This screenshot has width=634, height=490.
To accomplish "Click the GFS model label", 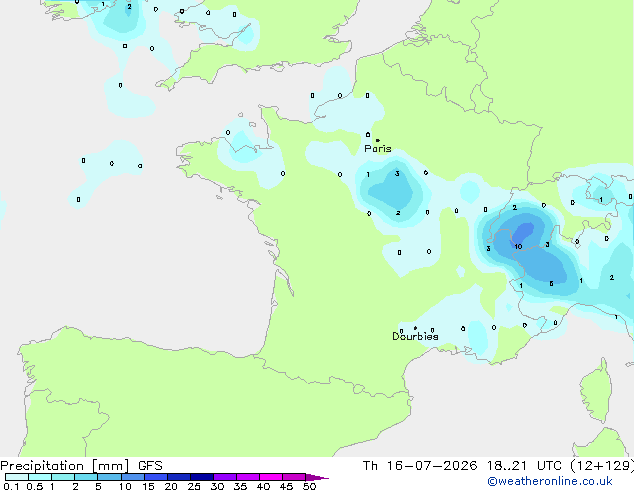I will [x=150, y=466].
